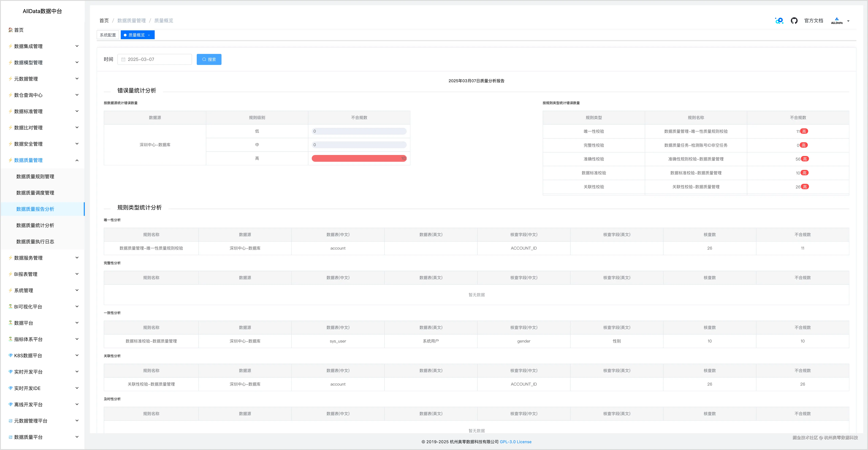868x450 pixels.
Task: Open the user account dropdown arrow
Action: pos(848,21)
